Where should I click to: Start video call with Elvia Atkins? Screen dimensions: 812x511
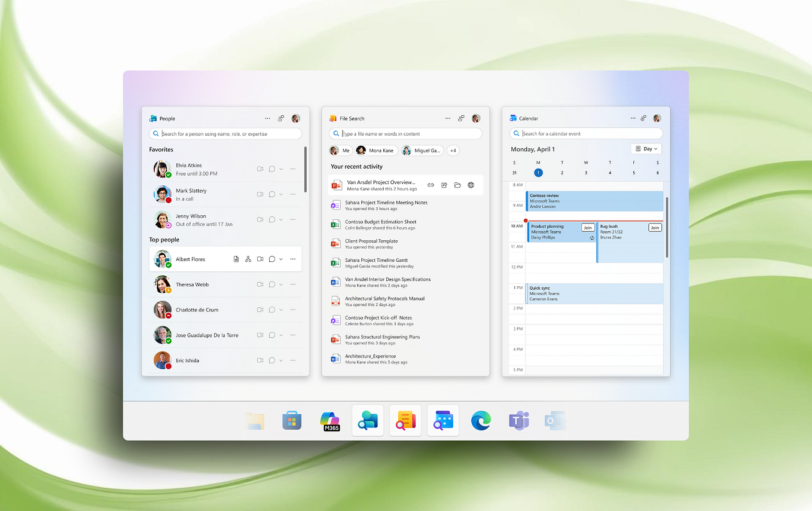point(260,169)
